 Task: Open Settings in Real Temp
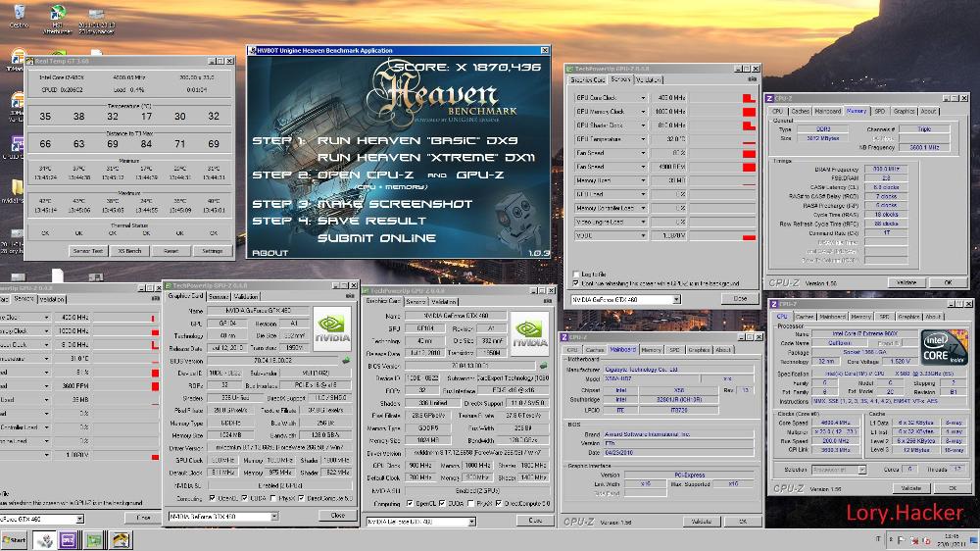213,251
